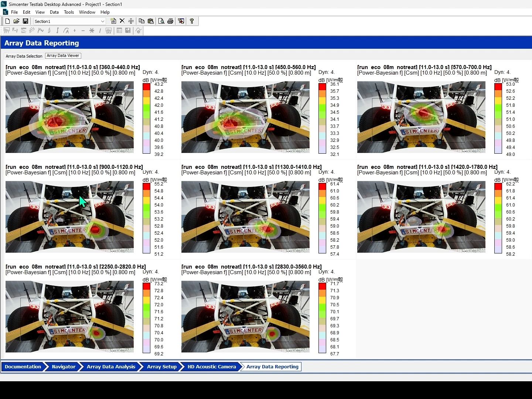Screen dimensions: 532x399
Task: Delete the section with the X icon
Action: (x=122, y=21)
